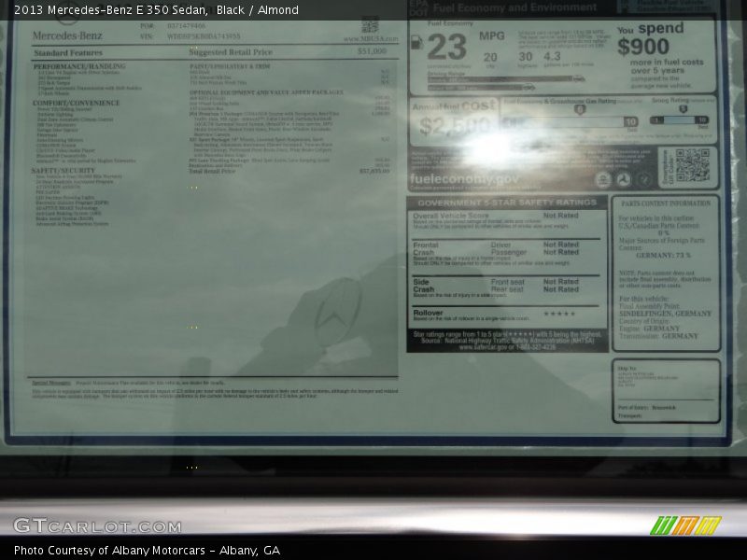Click the QR code in the fuel economy panel
Image resolution: width=747 pixels, height=560 pixels.
(x=692, y=165)
